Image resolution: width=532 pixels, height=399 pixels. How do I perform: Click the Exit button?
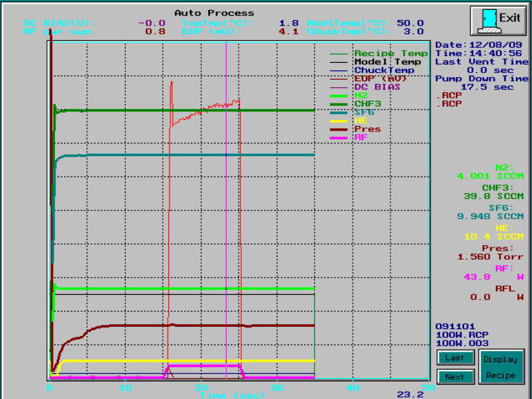coord(498,21)
